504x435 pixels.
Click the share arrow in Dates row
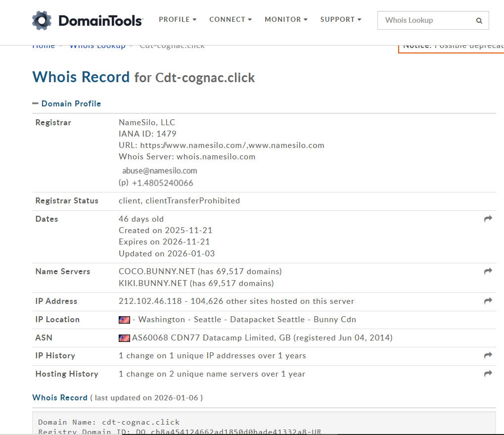488,219
